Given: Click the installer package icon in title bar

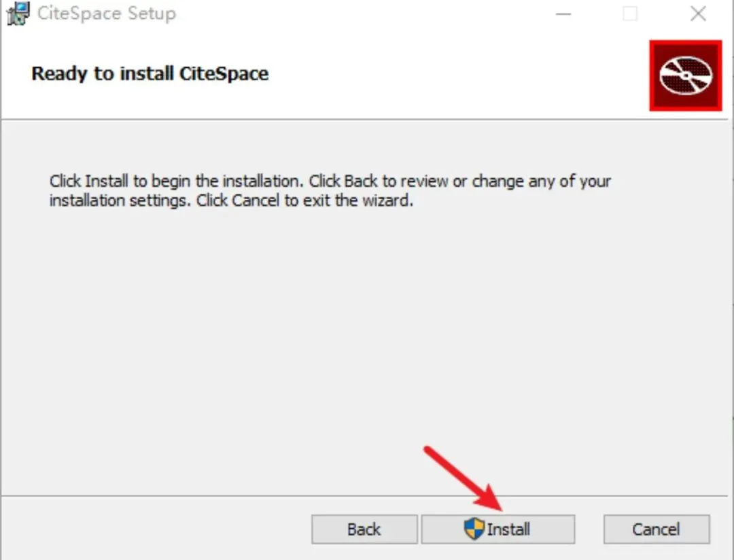Looking at the screenshot, I should [18, 14].
